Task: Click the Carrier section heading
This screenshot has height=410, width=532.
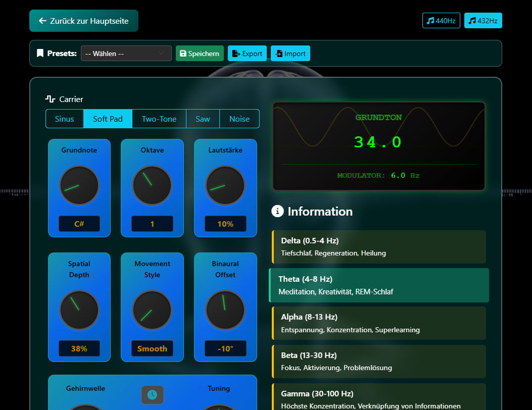Action: 71,99
